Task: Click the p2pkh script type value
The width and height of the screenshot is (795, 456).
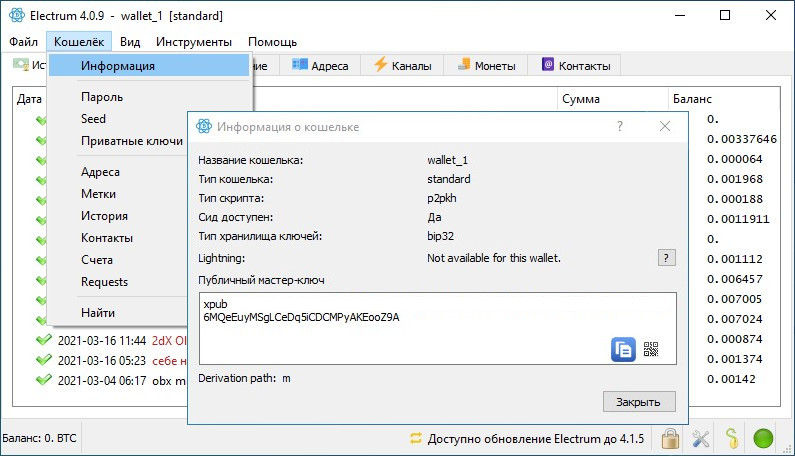Action: click(x=442, y=198)
